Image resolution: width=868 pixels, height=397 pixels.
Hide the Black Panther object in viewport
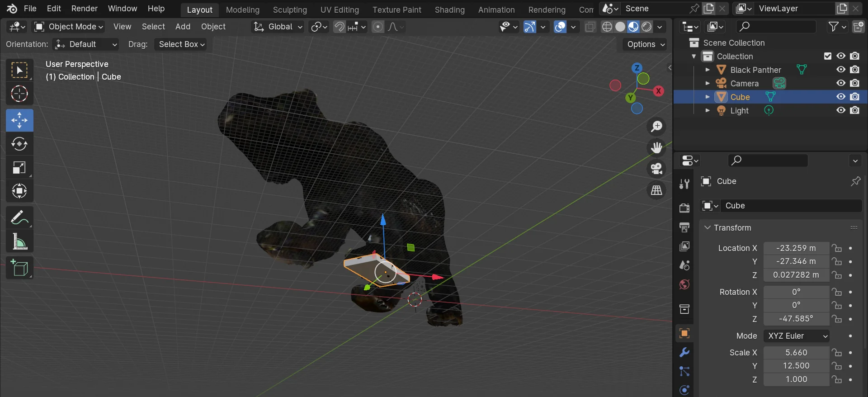(x=840, y=70)
